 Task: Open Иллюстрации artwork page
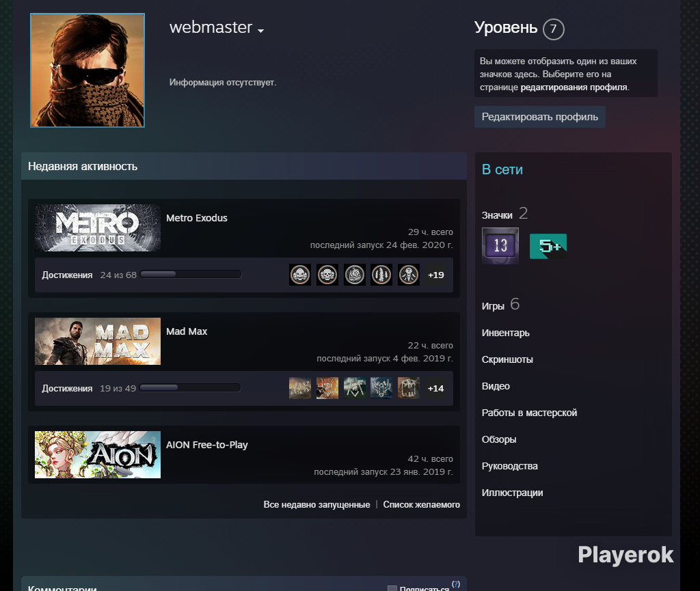point(512,493)
